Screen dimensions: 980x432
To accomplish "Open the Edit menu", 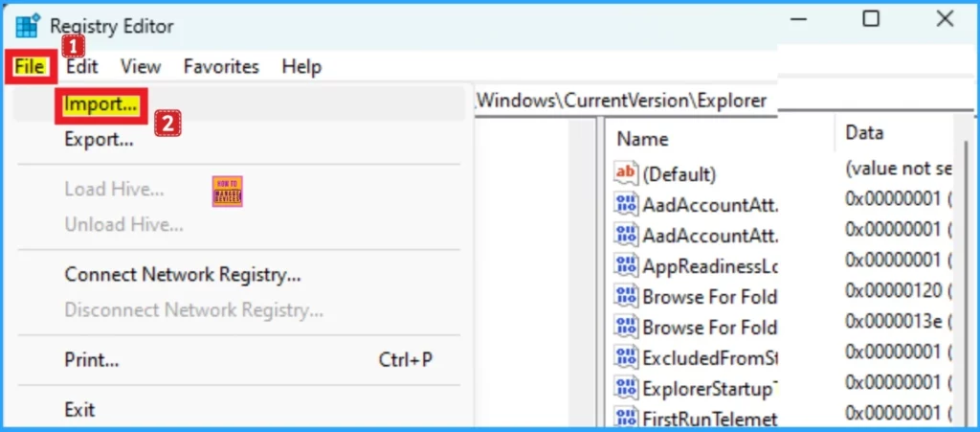I will click(82, 67).
